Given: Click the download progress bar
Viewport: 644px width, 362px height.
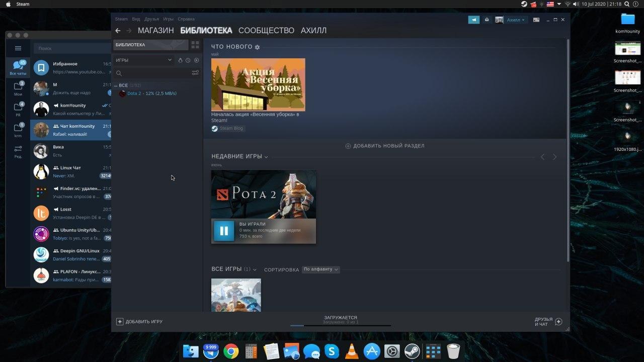Looking at the screenshot, I should 341,325.
